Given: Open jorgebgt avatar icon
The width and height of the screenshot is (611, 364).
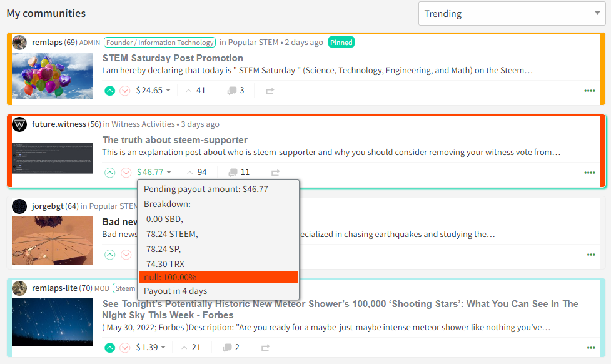Looking at the screenshot, I should pyautogui.click(x=19, y=206).
